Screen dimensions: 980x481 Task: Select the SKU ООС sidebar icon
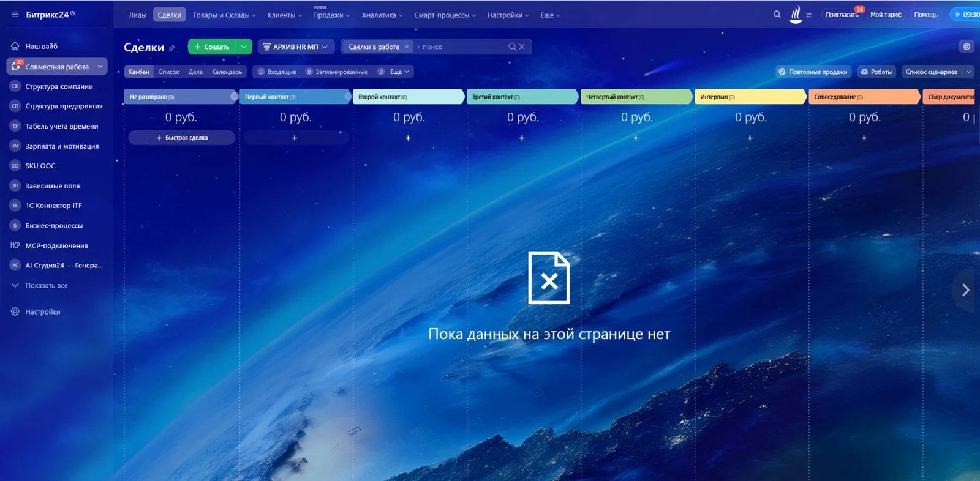click(15, 166)
